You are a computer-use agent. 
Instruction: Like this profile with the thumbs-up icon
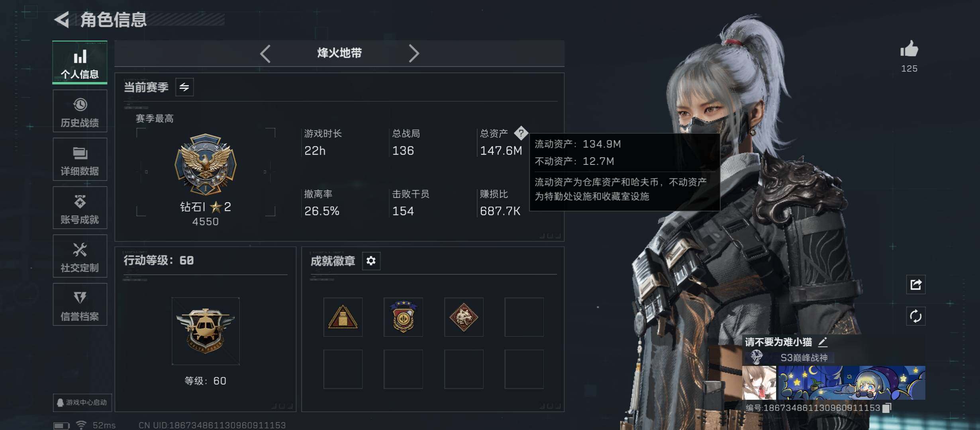coord(909,50)
